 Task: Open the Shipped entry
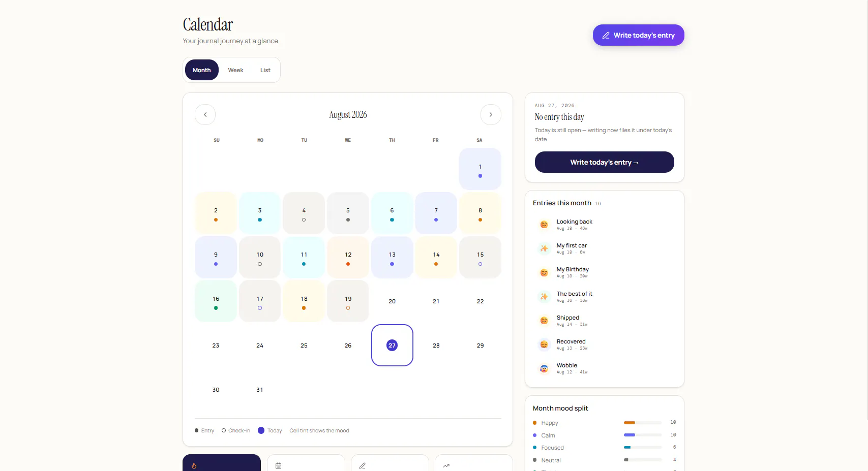(605, 321)
